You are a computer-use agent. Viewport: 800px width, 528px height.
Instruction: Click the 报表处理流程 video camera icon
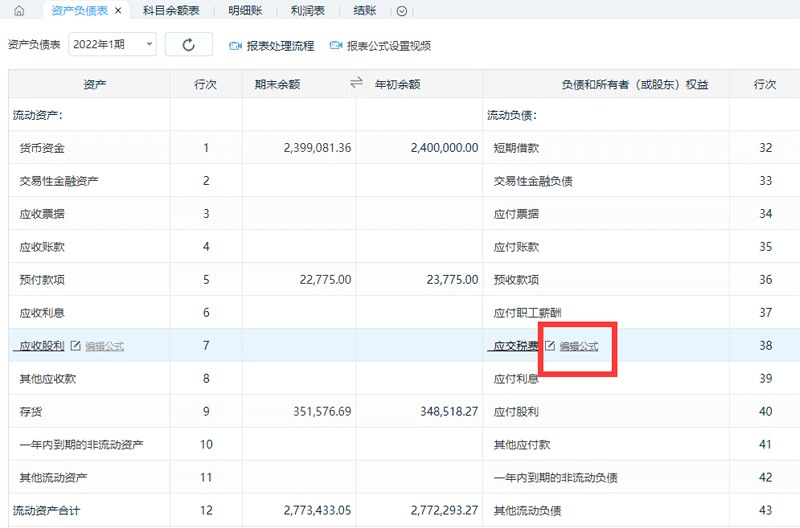tap(236, 46)
